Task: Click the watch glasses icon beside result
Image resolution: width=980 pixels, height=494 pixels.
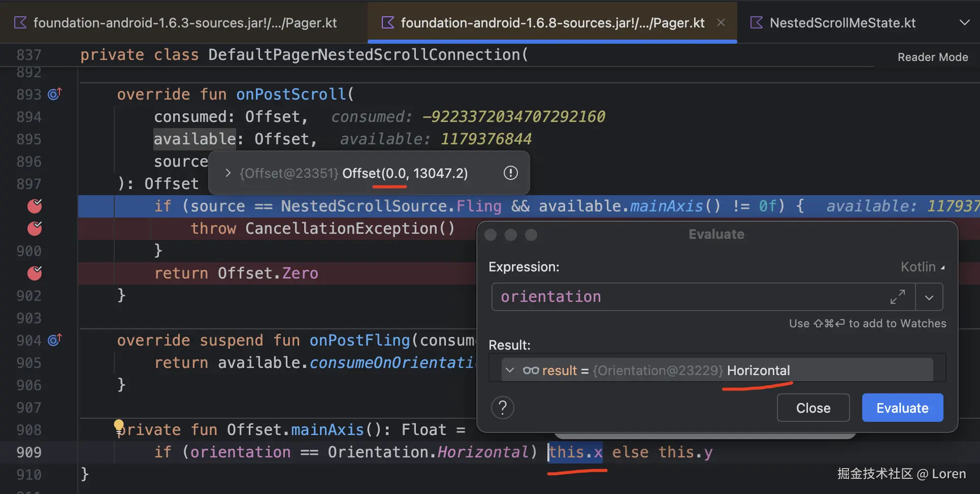Action: 531,370
